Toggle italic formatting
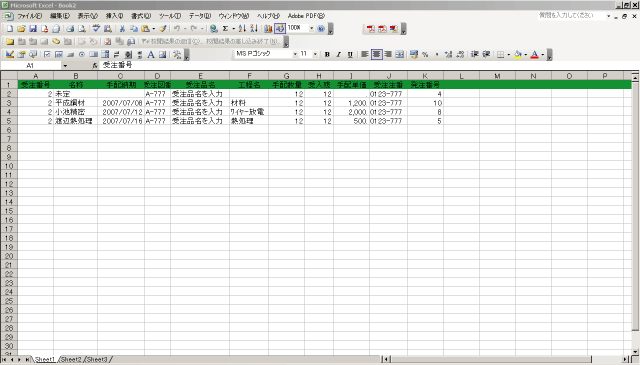640x365 pixels. (338, 54)
